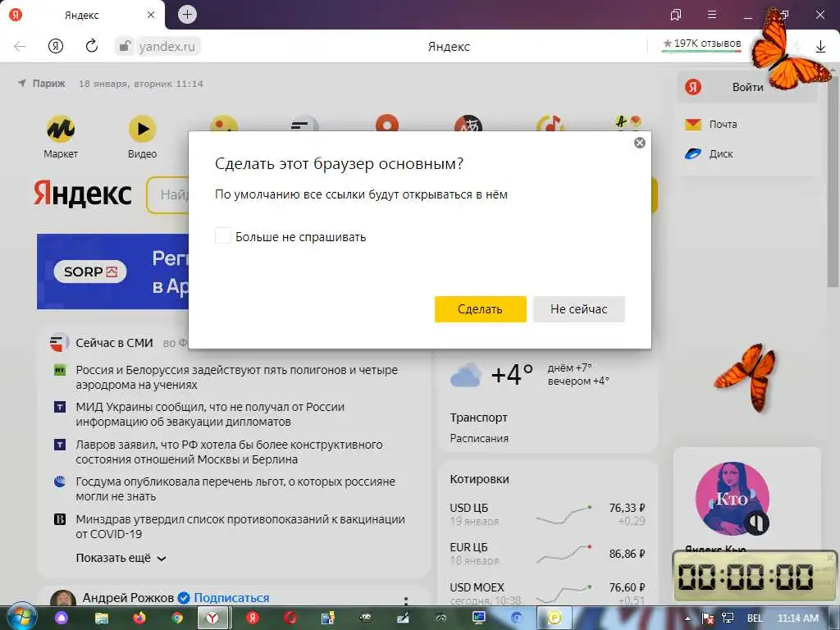The height and width of the screenshot is (630, 840).
Task: Open the 11:14 AM system clock
Action: click(797, 619)
